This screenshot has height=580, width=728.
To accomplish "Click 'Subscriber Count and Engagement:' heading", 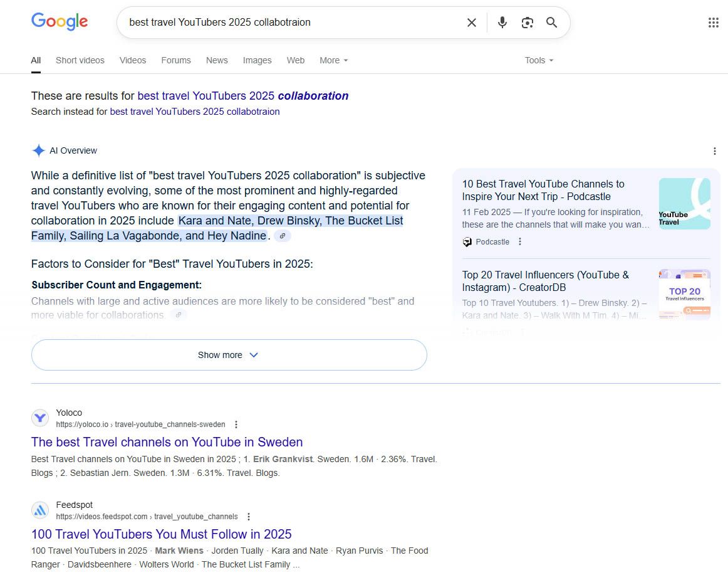I will (x=117, y=285).
